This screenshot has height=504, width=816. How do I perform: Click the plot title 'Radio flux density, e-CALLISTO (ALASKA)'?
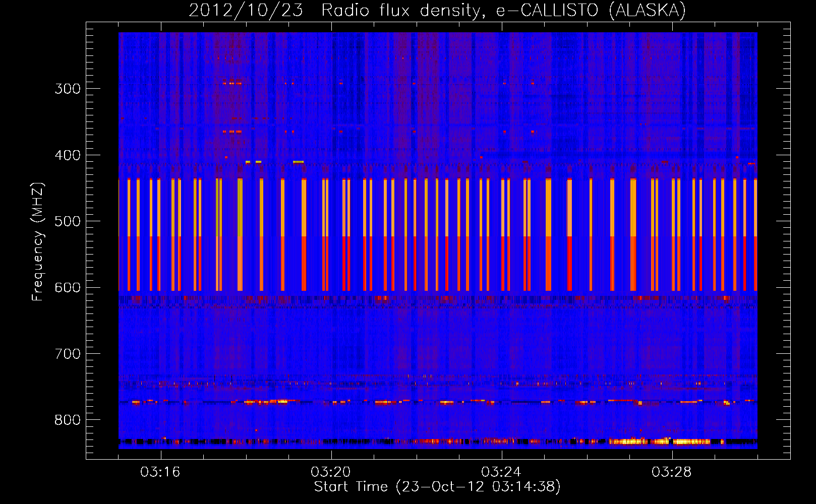coord(503,11)
